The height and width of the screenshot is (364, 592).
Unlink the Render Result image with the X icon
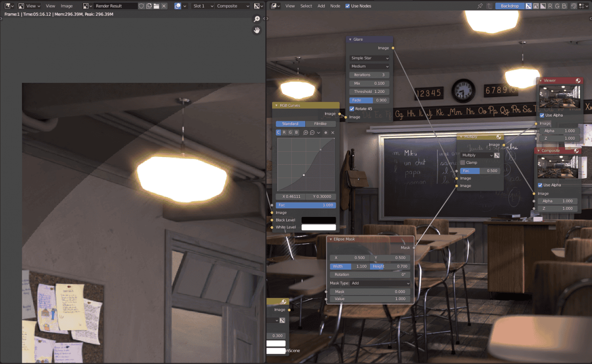[164, 6]
